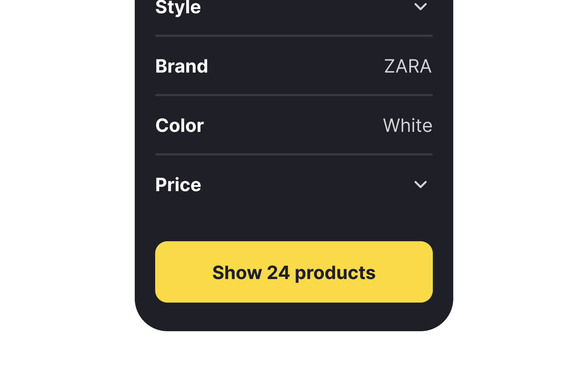Open the Color filter row

pyautogui.click(x=294, y=125)
